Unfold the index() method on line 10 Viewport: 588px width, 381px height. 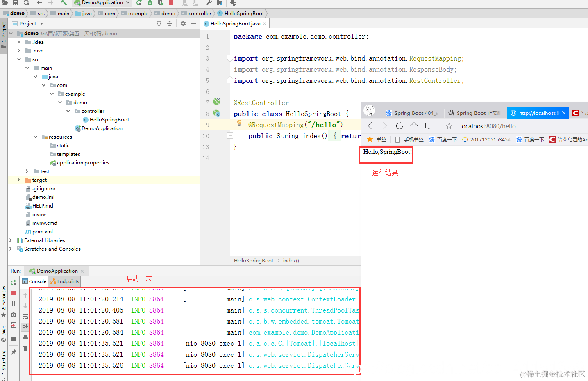[230, 135]
